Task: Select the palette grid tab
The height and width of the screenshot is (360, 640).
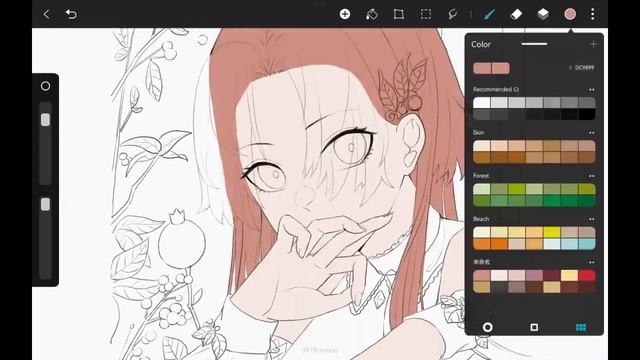Action: (581, 327)
